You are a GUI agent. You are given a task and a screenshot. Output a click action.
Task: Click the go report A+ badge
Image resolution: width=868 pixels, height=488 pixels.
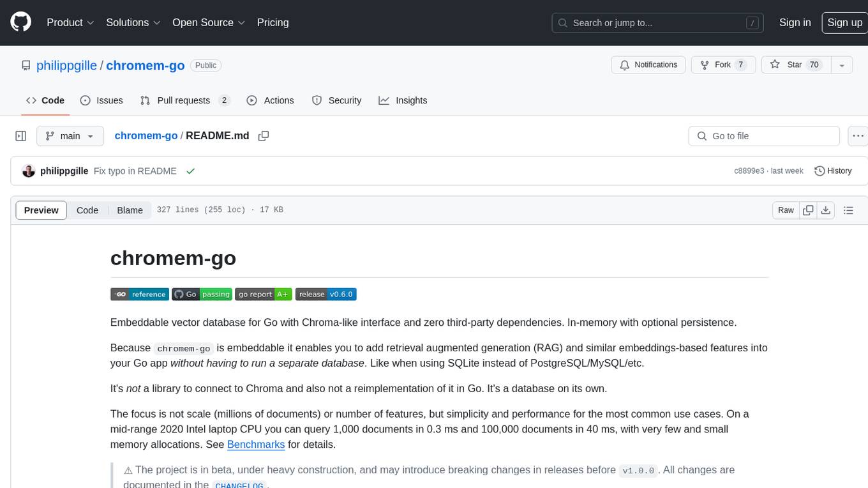click(264, 294)
